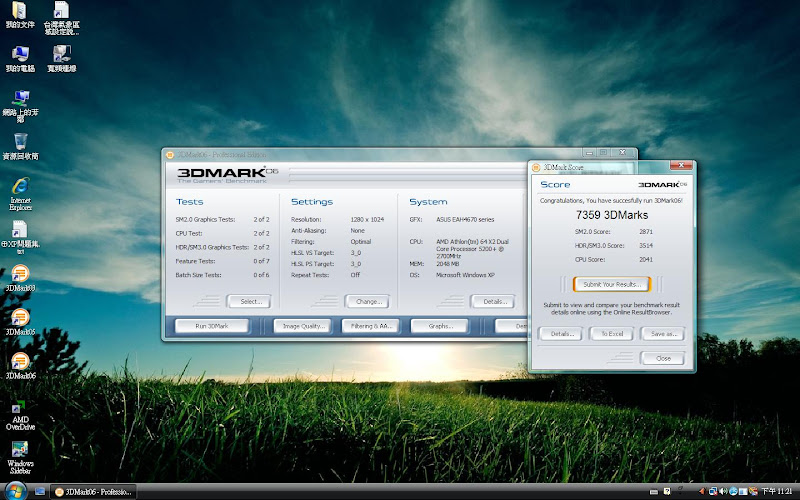800x500 pixels.
Task: Click the volume speaker tray icon
Action: [722, 492]
